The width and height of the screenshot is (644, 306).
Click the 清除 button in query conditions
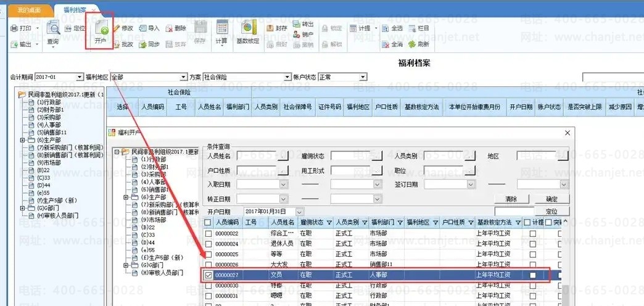(x=511, y=199)
